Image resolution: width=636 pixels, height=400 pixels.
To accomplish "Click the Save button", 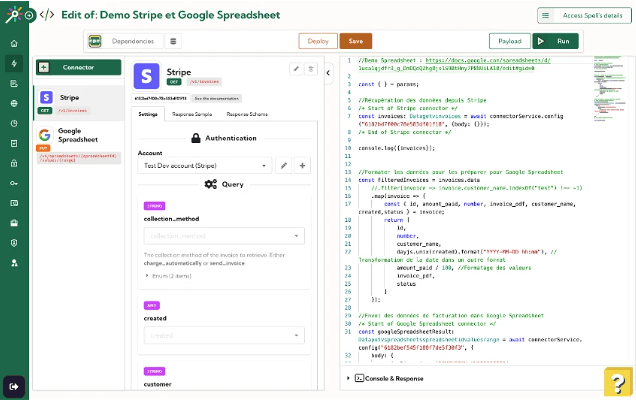I will tap(356, 41).
